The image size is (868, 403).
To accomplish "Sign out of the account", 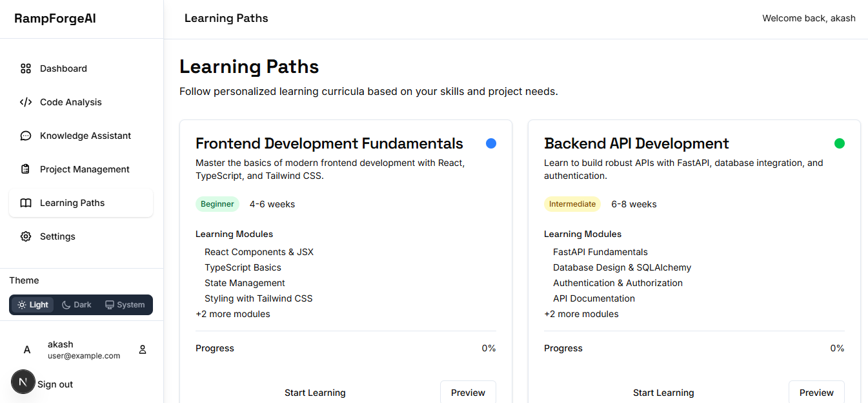I will 56,384.
